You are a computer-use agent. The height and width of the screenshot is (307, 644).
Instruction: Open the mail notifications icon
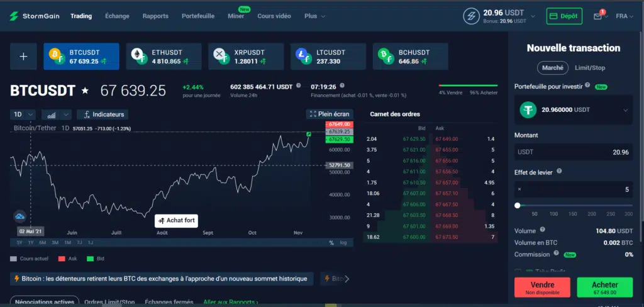[597, 16]
